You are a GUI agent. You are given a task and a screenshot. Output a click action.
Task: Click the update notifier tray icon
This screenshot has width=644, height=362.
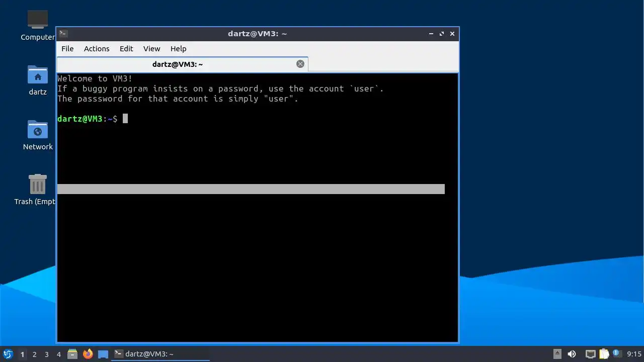tap(617, 354)
